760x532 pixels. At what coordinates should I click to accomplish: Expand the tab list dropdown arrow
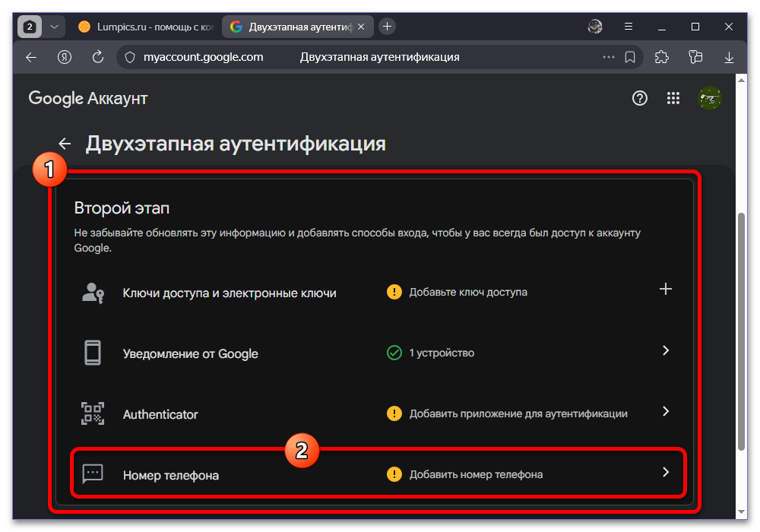54,27
